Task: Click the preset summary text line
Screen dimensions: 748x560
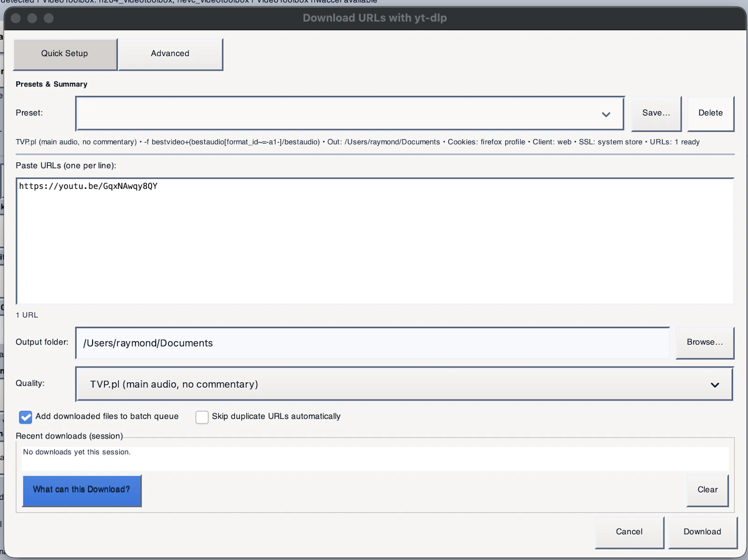Action: (x=358, y=142)
